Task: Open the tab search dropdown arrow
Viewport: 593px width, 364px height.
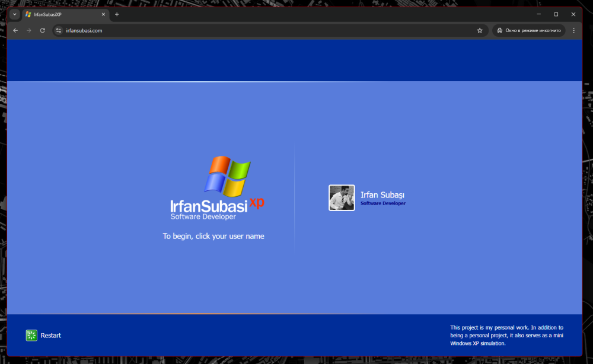Action: [x=15, y=14]
